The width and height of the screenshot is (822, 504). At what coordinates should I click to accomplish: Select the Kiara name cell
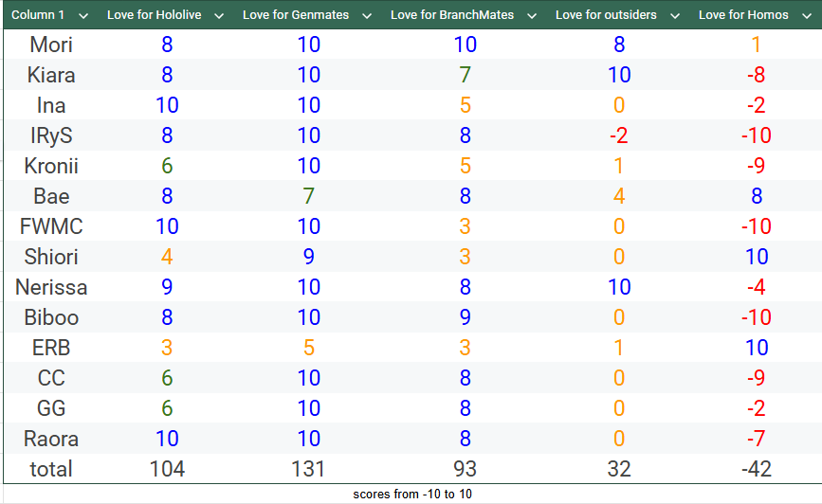(51, 75)
